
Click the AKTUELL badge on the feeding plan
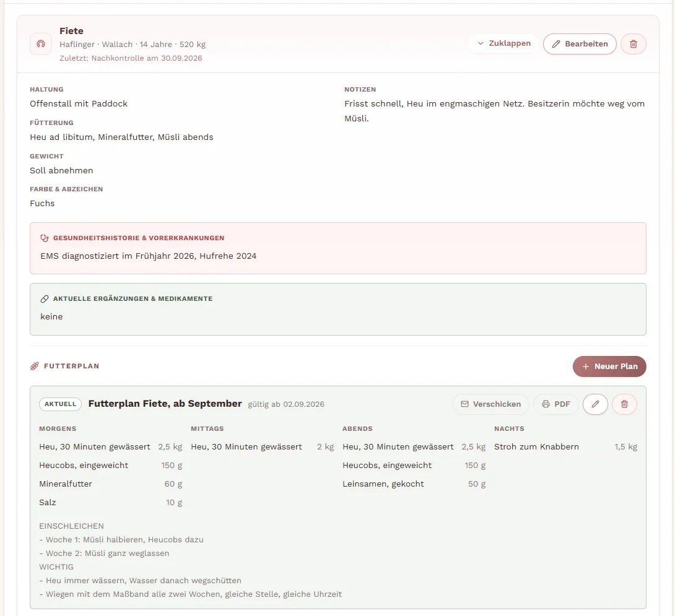click(x=60, y=404)
